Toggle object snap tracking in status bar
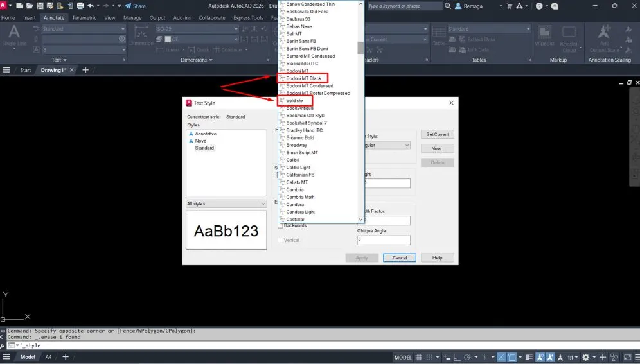640x364 pixels. tap(501, 358)
